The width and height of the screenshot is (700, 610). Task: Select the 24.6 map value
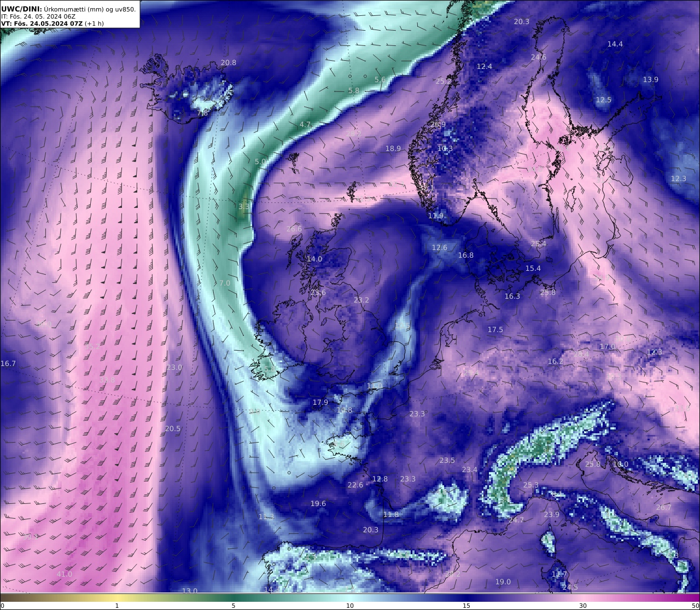pos(539,57)
